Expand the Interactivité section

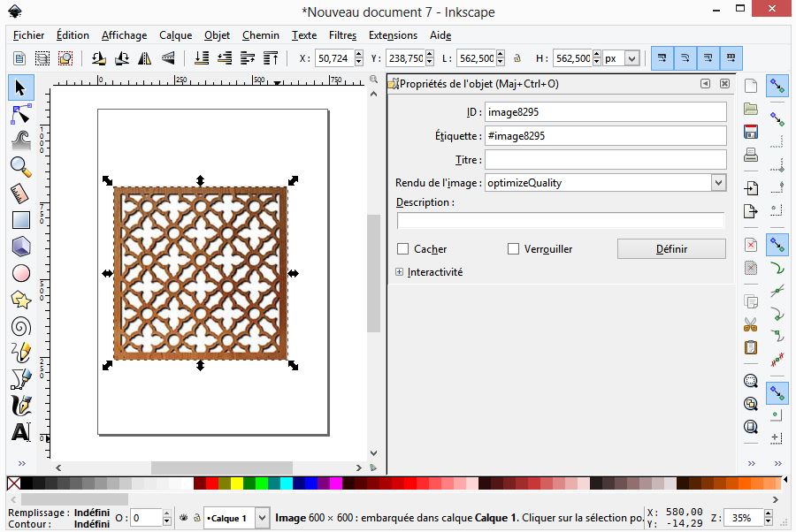[400, 272]
